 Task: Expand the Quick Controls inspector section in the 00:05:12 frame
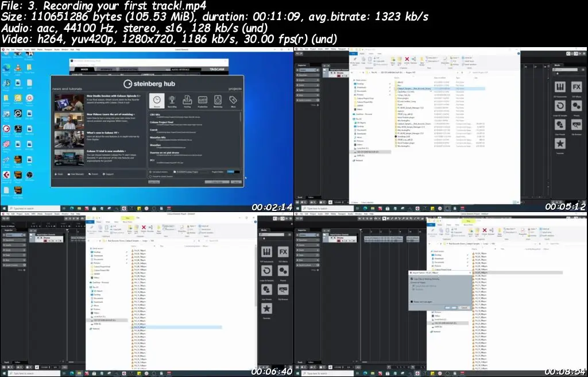click(307, 100)
